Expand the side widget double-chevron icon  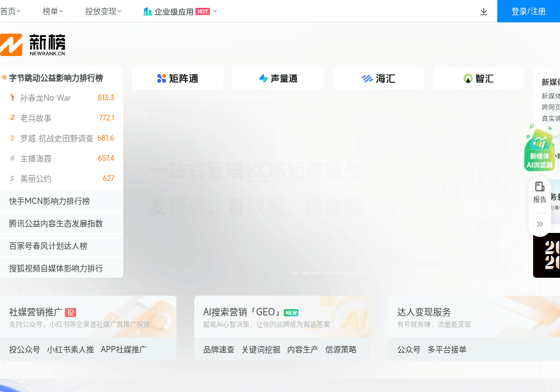pyautogui.click(x=540, y=224)
